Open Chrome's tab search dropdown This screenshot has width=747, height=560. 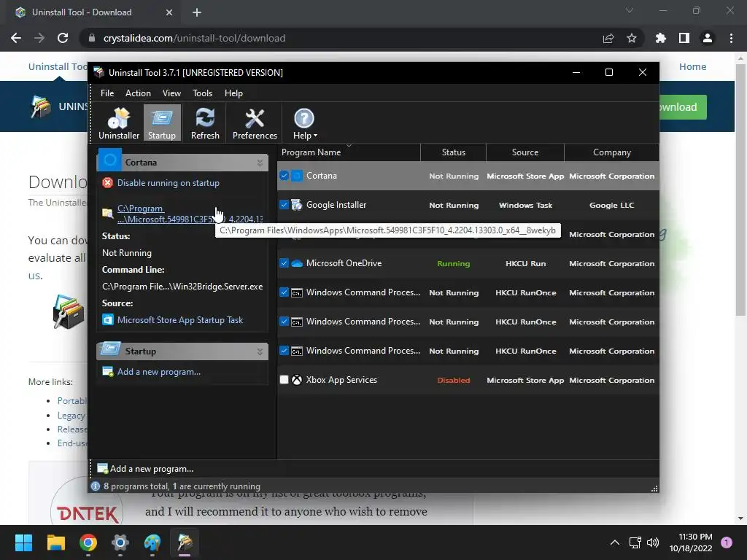(x=630, y=10)
